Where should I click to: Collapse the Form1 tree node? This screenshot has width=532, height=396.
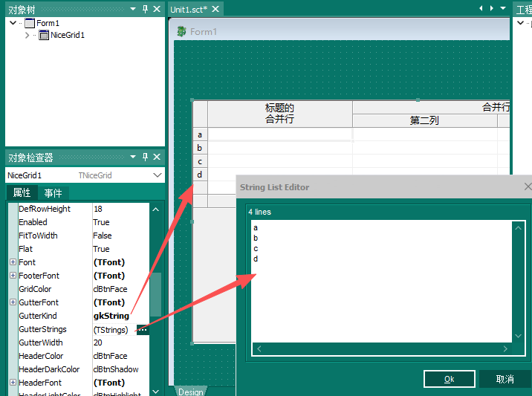(x=13, y=23)
